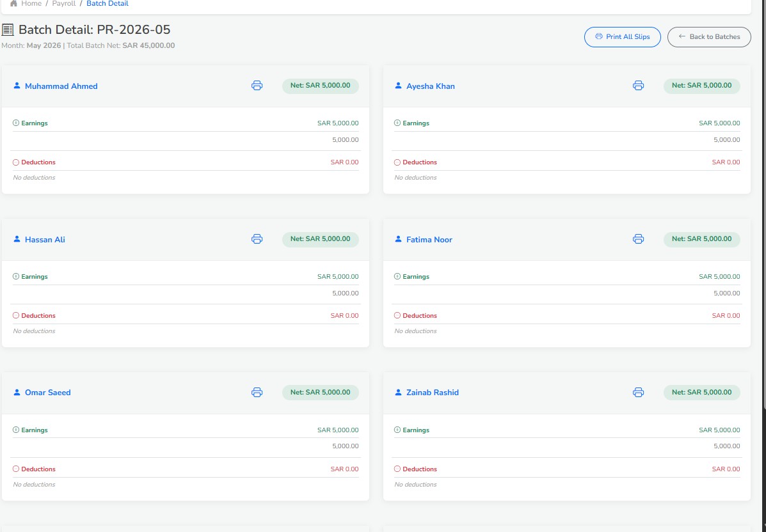This screenshot has height=532, width=766.
Task: Click Batch Detail: PR-2026-05 heading
Action: [94, 30]
